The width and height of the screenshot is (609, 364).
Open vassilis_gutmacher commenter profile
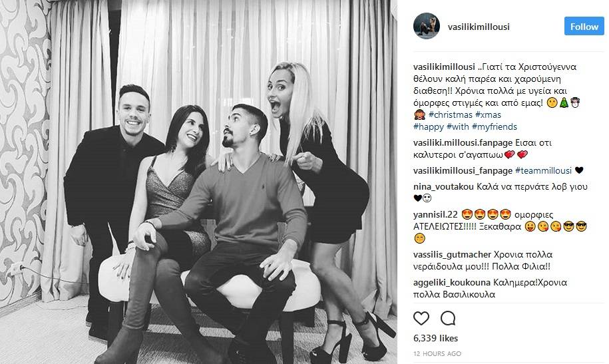click(x=452, y=254)
